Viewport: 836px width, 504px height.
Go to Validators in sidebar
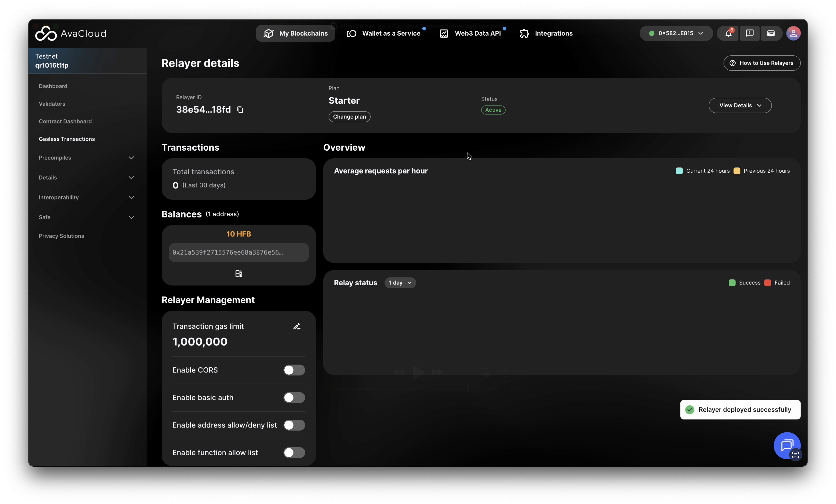click(52, 104)
